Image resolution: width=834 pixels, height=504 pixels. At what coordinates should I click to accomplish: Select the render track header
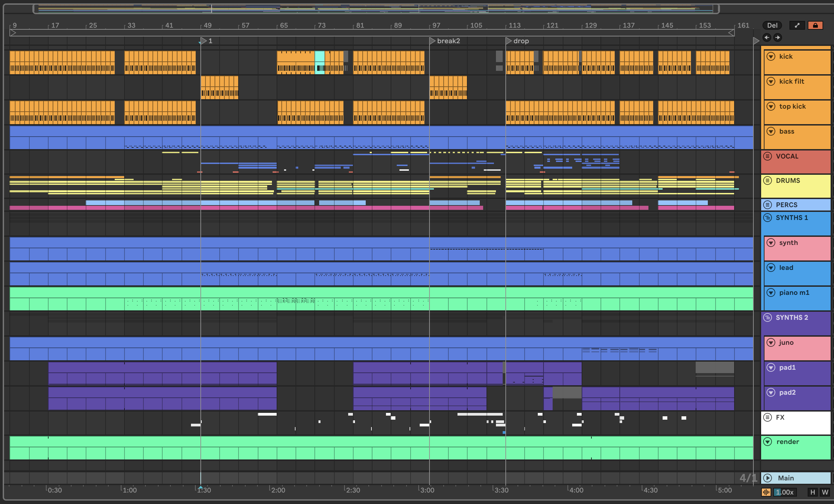tap(802, 448)
